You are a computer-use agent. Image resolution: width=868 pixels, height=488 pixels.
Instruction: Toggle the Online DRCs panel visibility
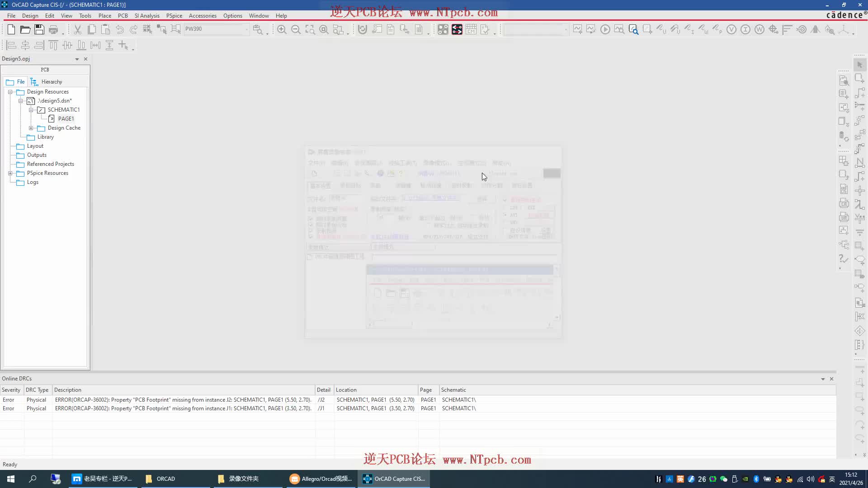pyautogui.click(x=824, y=379)
